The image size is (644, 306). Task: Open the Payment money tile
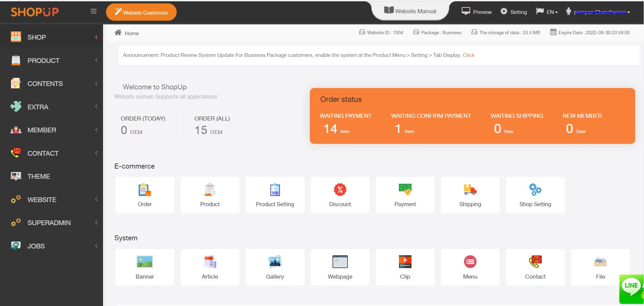[405, 195]
